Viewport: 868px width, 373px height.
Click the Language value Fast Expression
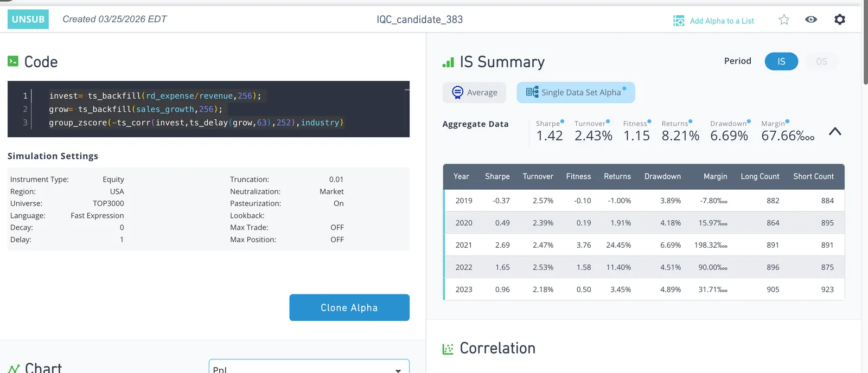tap(97, 215)
